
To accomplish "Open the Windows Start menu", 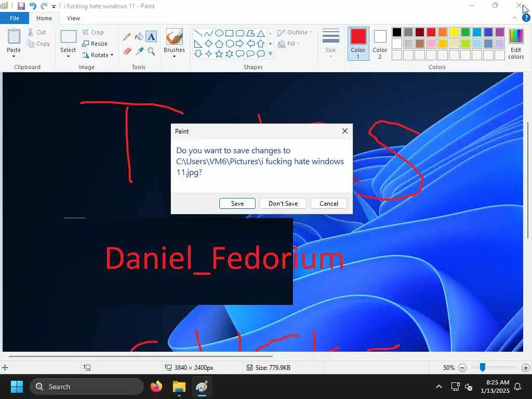I will point(17,387).
